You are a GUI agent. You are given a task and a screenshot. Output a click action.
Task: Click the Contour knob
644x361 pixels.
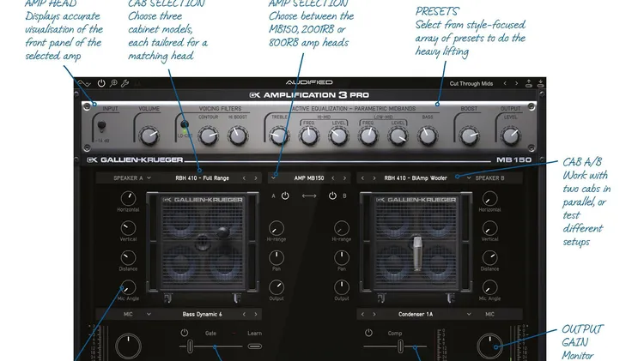click(209, 135)
